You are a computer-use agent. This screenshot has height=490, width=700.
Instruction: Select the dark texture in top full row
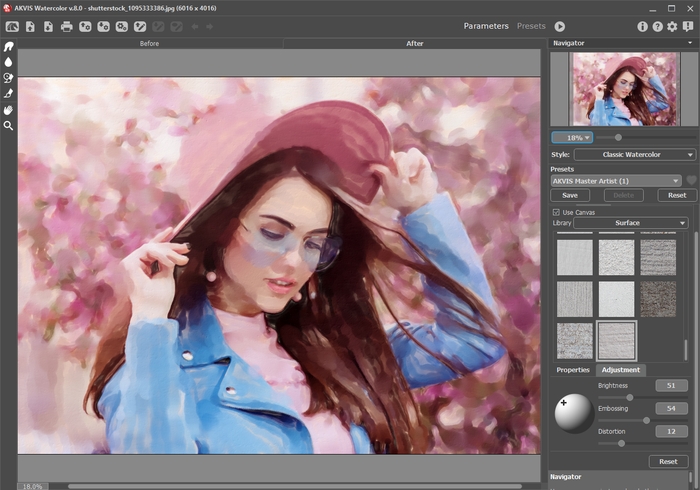pyautogui.click(x=658, y=257)
